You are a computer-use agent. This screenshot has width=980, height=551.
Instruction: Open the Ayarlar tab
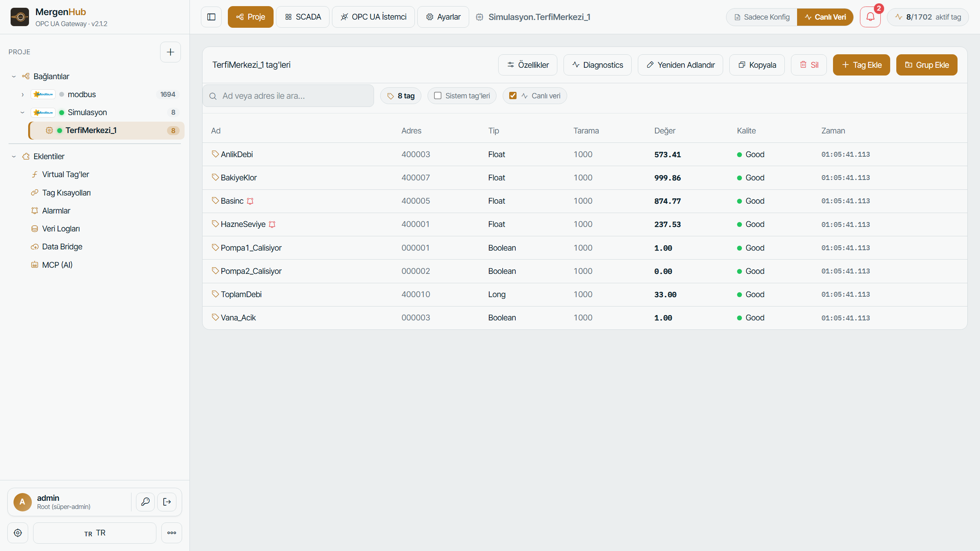tap(443, 17)
